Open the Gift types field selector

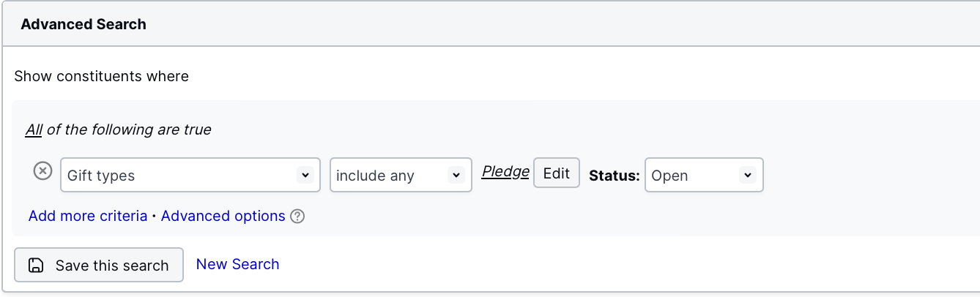(x=190, y=175)
